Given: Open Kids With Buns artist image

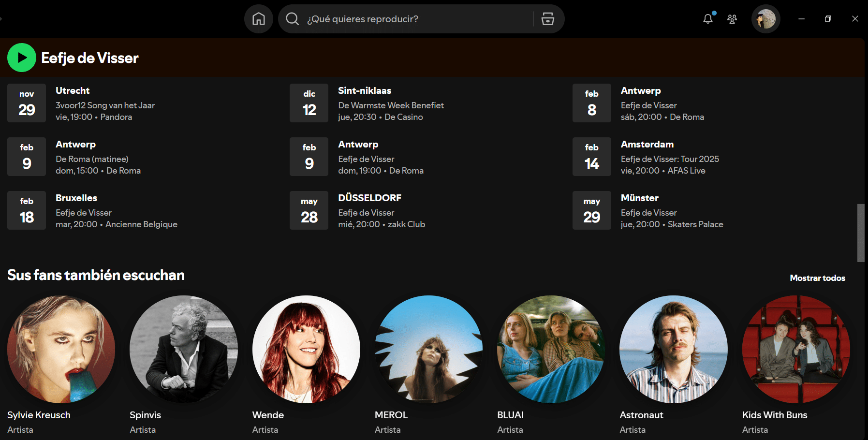Looking at the screenshot, I should click(796, 349).
